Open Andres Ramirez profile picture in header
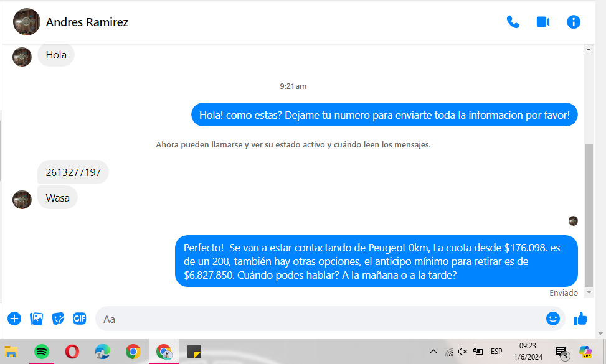This screenshot has width=606, height=364. pos(27,22)
